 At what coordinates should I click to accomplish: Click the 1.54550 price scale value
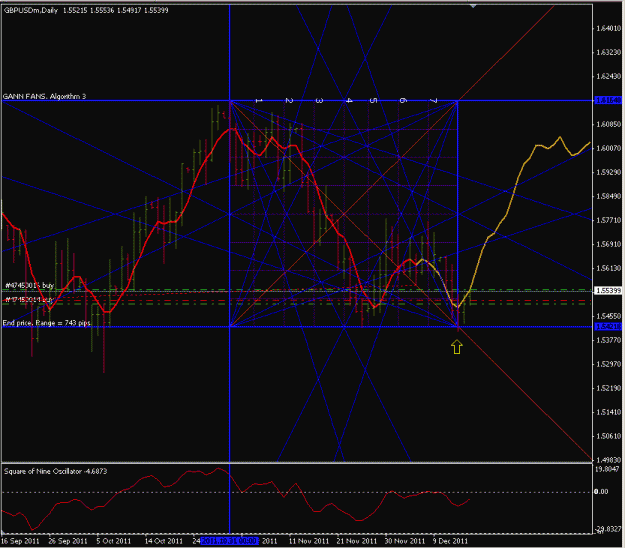pos(608,316)
